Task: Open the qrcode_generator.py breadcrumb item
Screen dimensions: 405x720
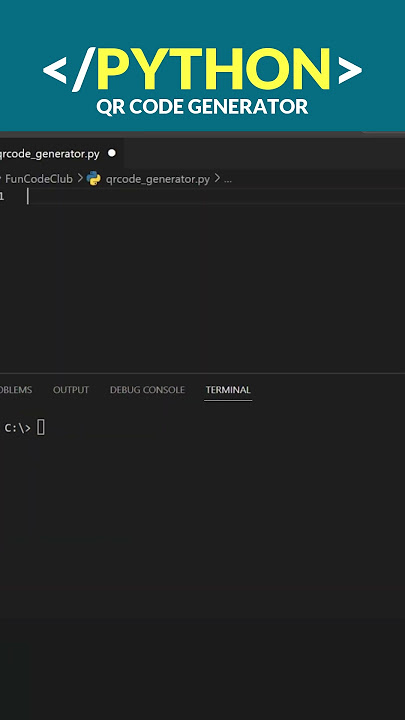Action: [158, 179]
